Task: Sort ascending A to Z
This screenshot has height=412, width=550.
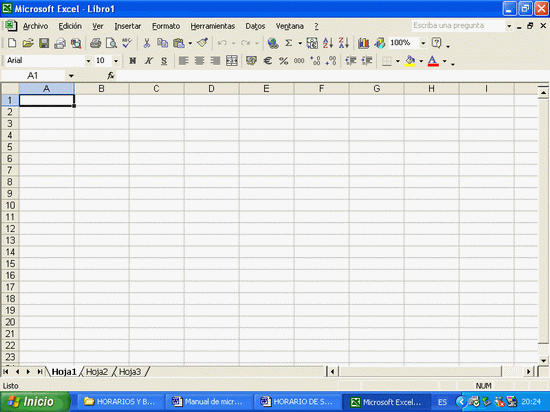Action: pyautogui.click(x=328, y=43)
